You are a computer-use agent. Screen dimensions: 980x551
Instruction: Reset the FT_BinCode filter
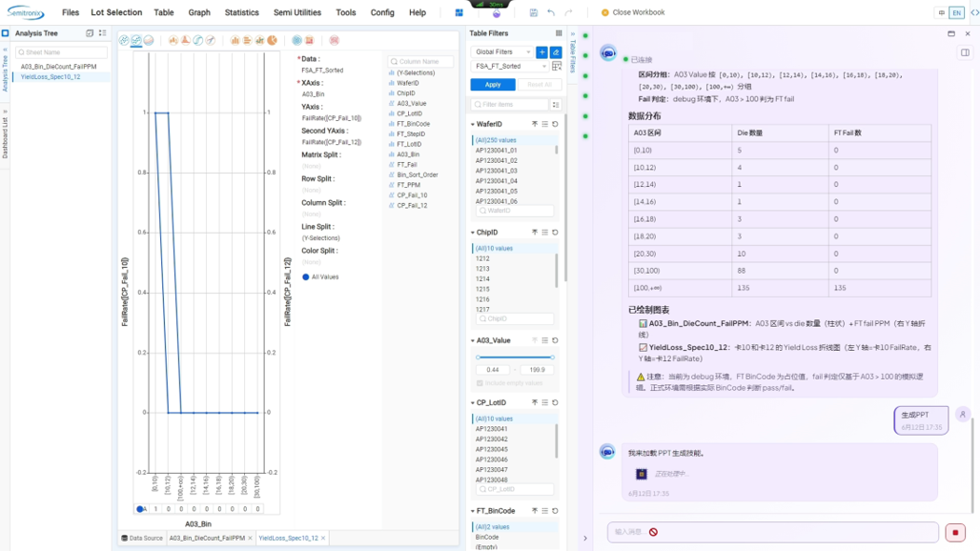[555, 511]
